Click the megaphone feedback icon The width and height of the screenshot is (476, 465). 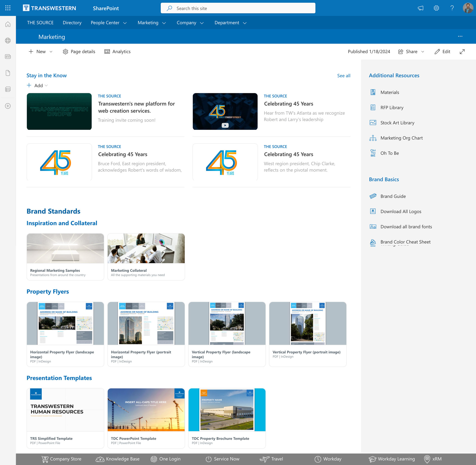point(420,8)
